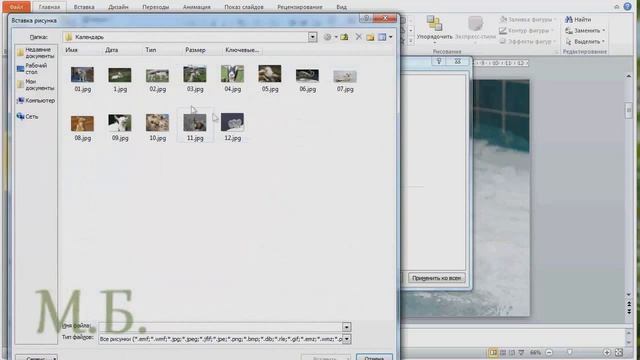640x360 pixels.
Task: Open Эффекты фигур dropdown in ribbon
Action: [527, 41]
